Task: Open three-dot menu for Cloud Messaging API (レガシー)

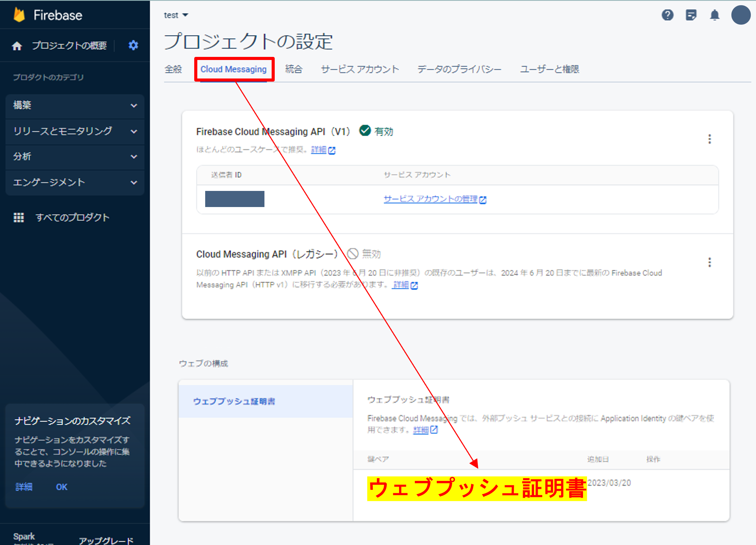Action: (709, 262)
